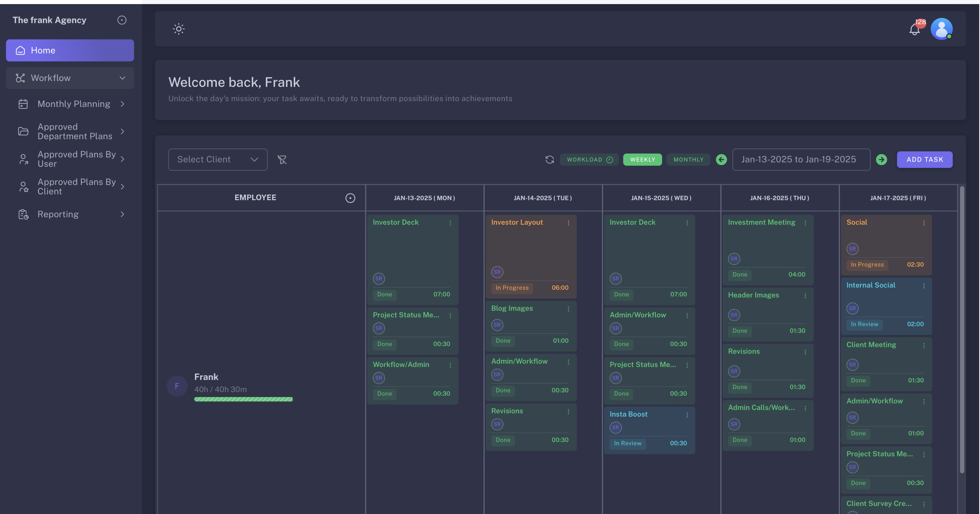The image size is (980, 514).
Task: Select the Monthly Planning calendar icon
Action: click(23, 104)
